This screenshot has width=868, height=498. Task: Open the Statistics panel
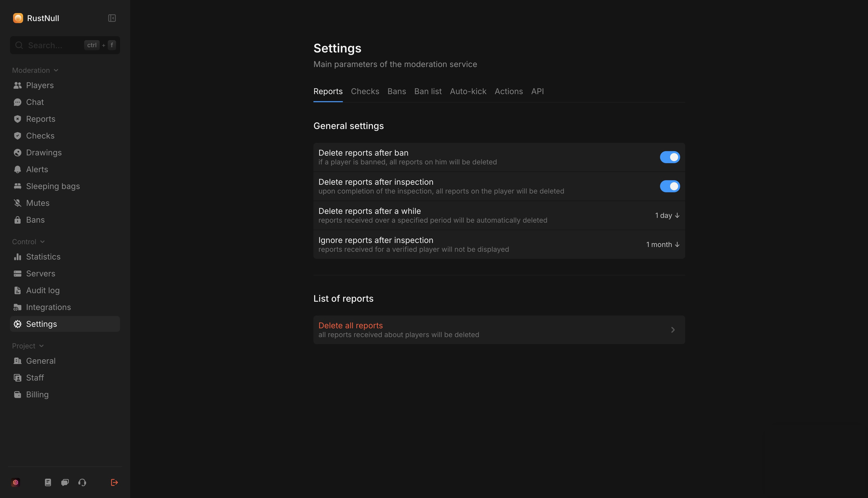(x=43, y=257)
